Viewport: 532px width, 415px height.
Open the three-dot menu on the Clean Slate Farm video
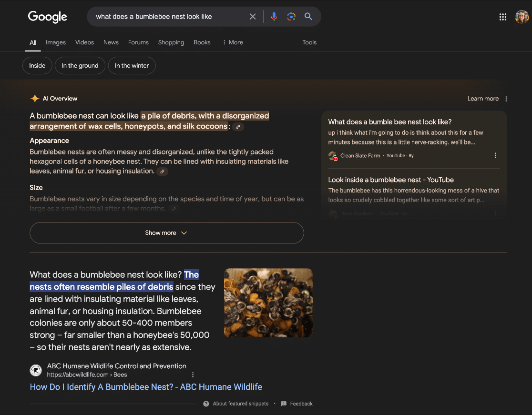[x=495, y=155]
